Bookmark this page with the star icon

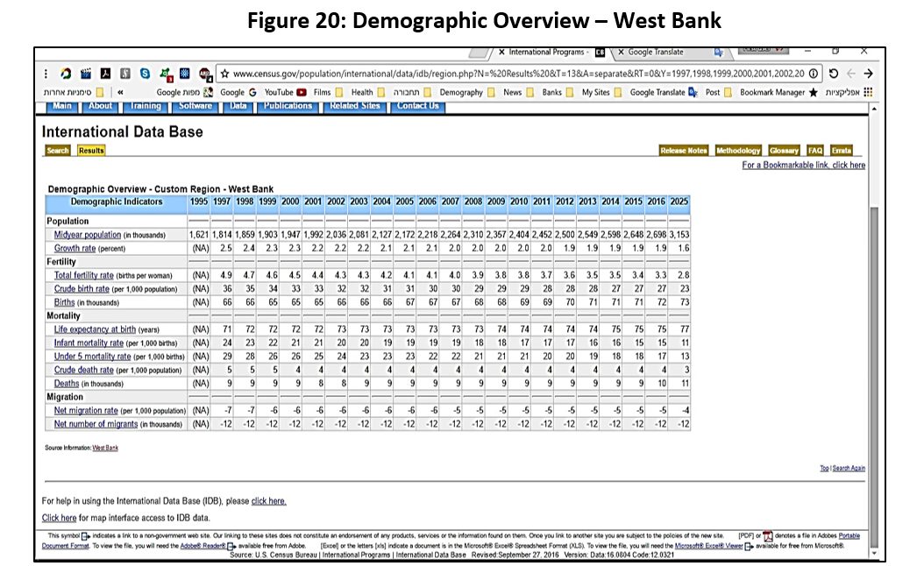224,74
